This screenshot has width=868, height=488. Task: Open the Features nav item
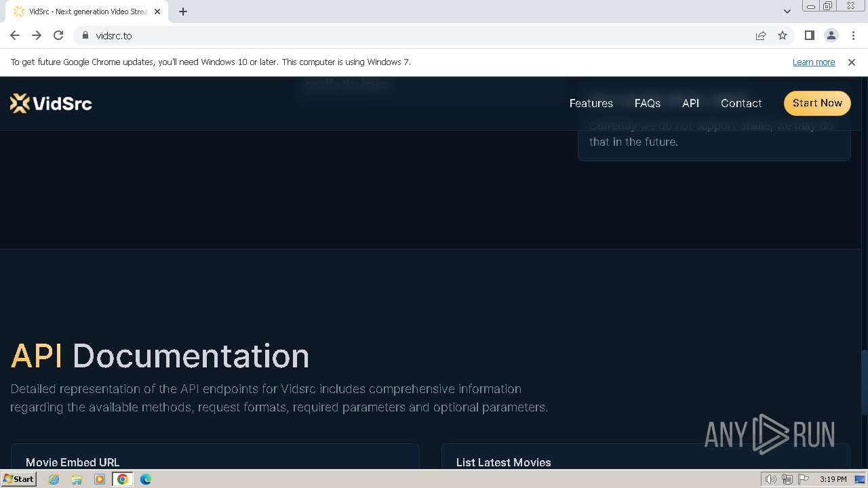click(591, 103)
